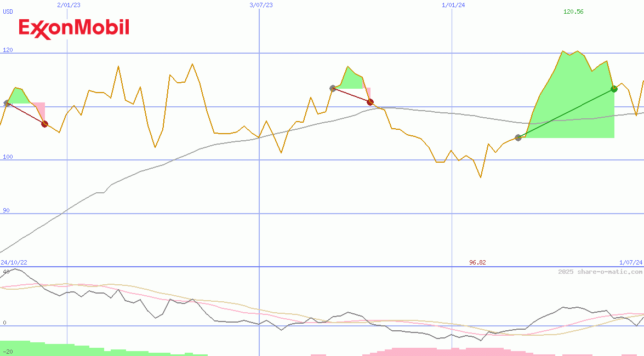Click the ExxonMobil logo
Viewport: 644px width, 356px height.
pos(74,28)
